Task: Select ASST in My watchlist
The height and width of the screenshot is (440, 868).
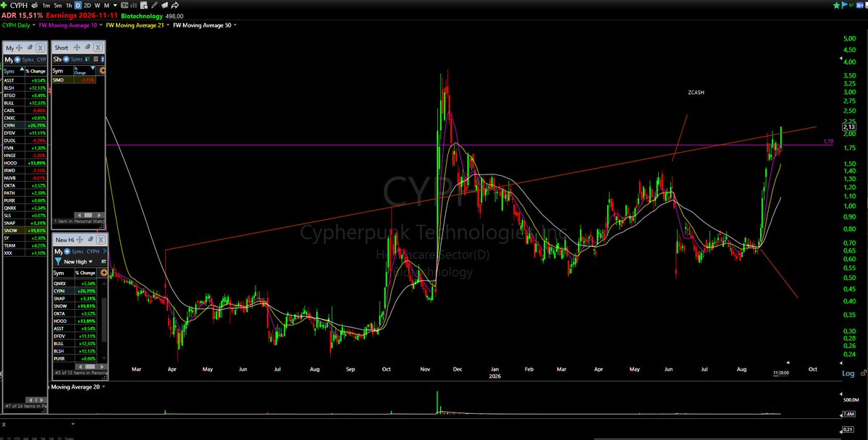Action: [x=25, y=80]
